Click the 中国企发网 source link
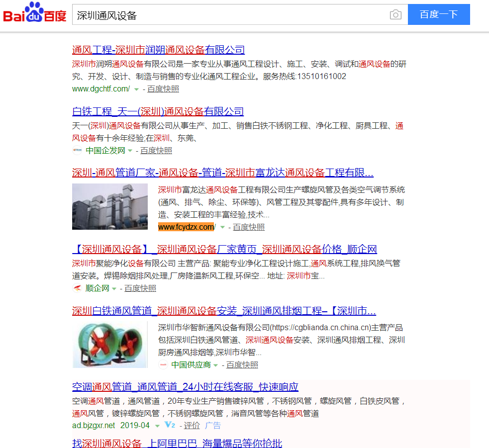The width and height of the screenshot is (489, 448). tap(105, 151)
